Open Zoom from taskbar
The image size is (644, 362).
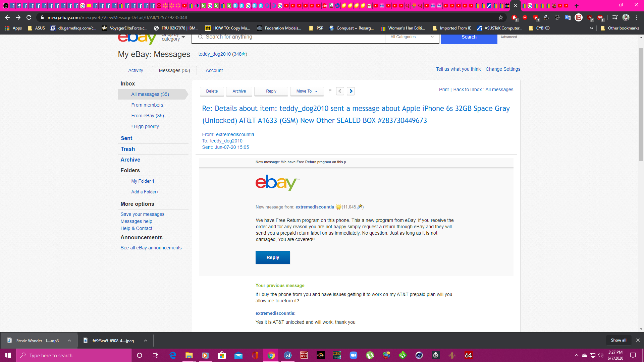tap(354, 355)
